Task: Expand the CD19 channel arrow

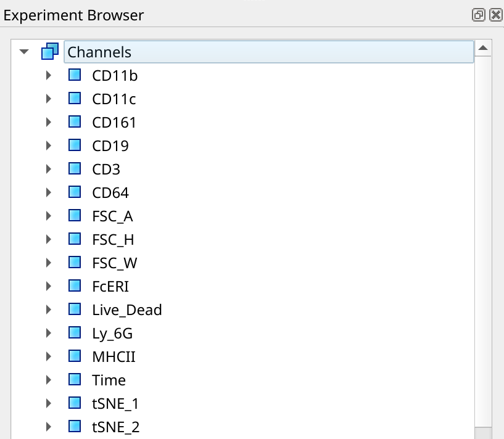Action: tap(49, 146)
